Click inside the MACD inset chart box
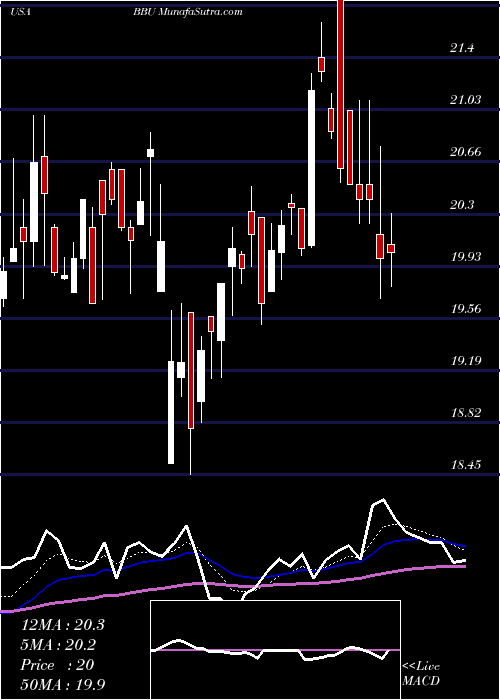 pyautogui.click(x=275, y=650)
